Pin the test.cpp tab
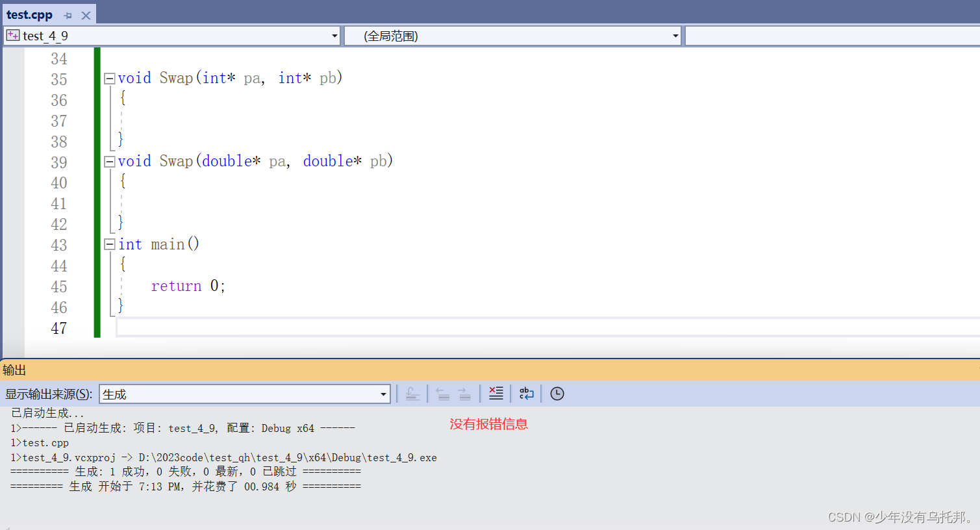The image size is (980, 530). pos(68,15)
